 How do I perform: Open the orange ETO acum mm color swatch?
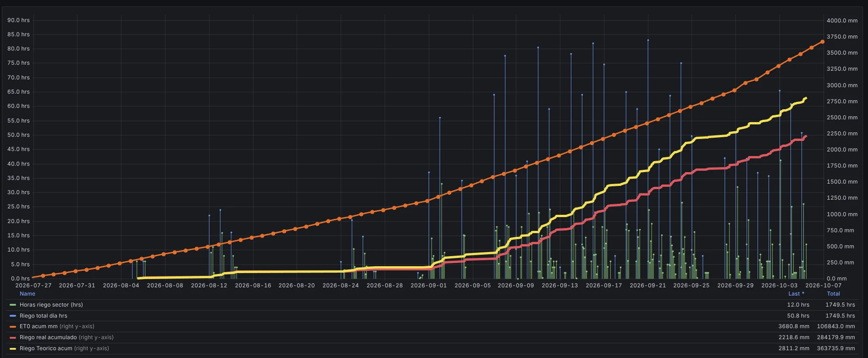tap(13, 327)
